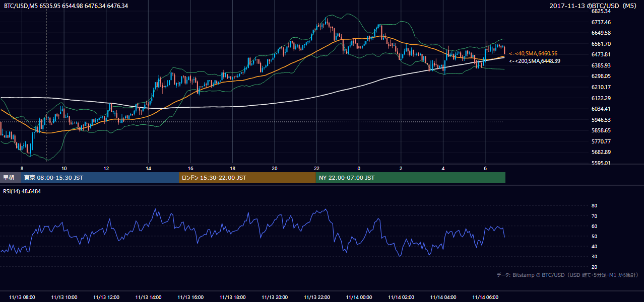
Task: Click the Bitstamp data source note
Action: tap(567, 275)
